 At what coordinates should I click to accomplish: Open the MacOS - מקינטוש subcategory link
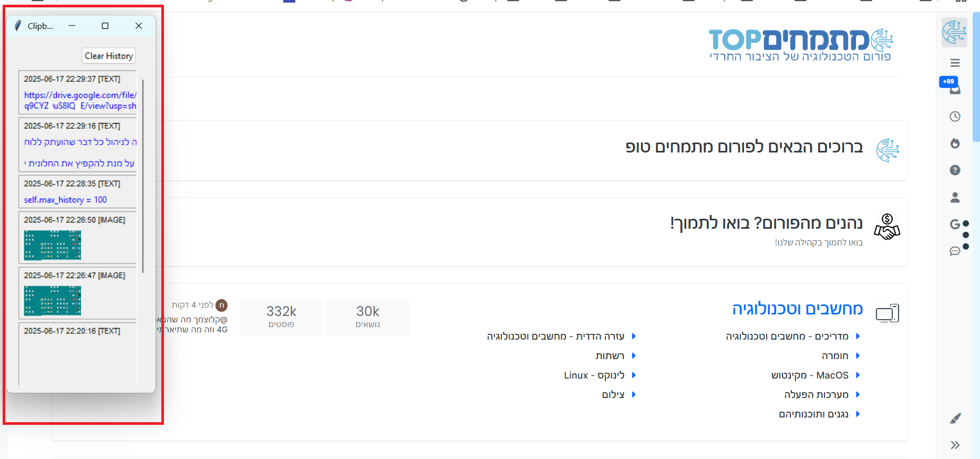[809, 375]
